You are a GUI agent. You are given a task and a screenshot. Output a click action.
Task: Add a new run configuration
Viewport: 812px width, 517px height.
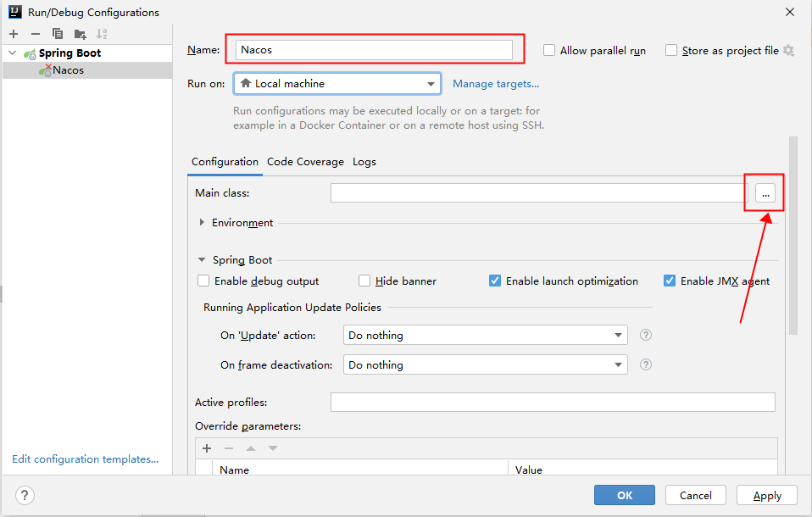pyautogui.click(x=14, y=34)
